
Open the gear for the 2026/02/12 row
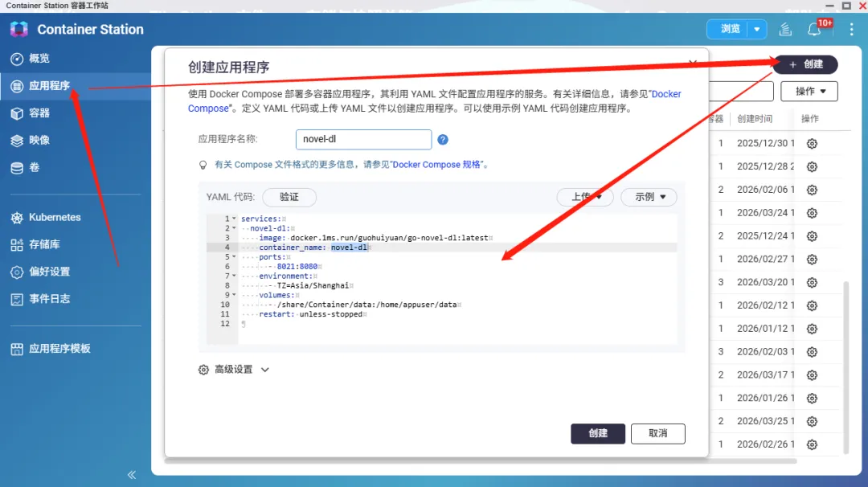click(812, 305)
